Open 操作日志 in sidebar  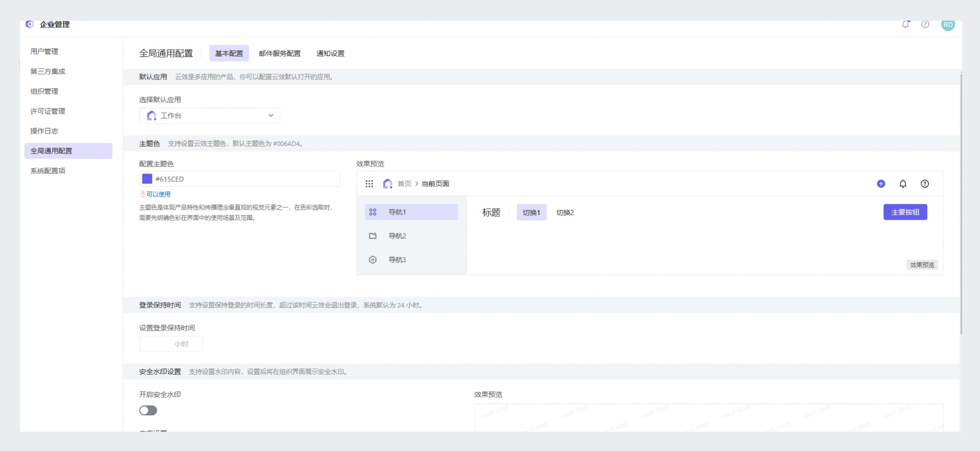point(44,131)
